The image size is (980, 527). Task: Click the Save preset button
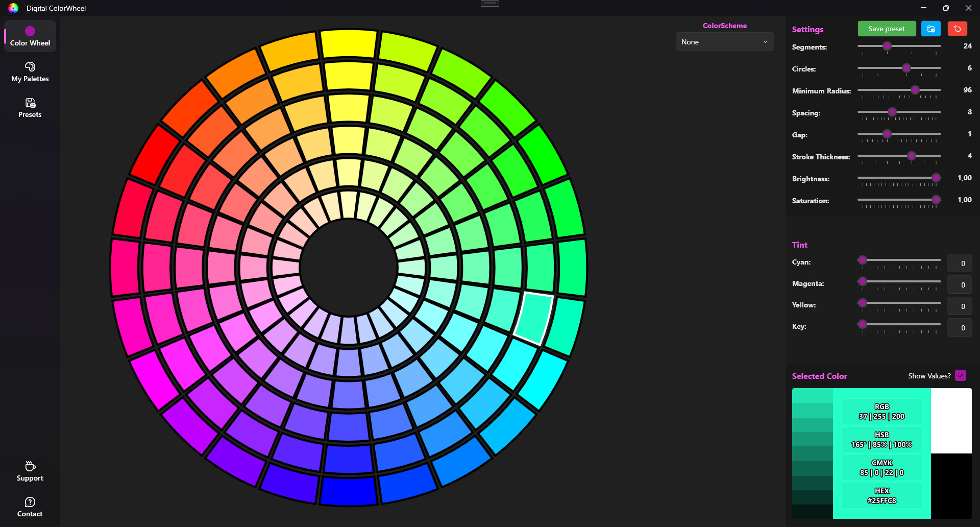pos(887,29)
